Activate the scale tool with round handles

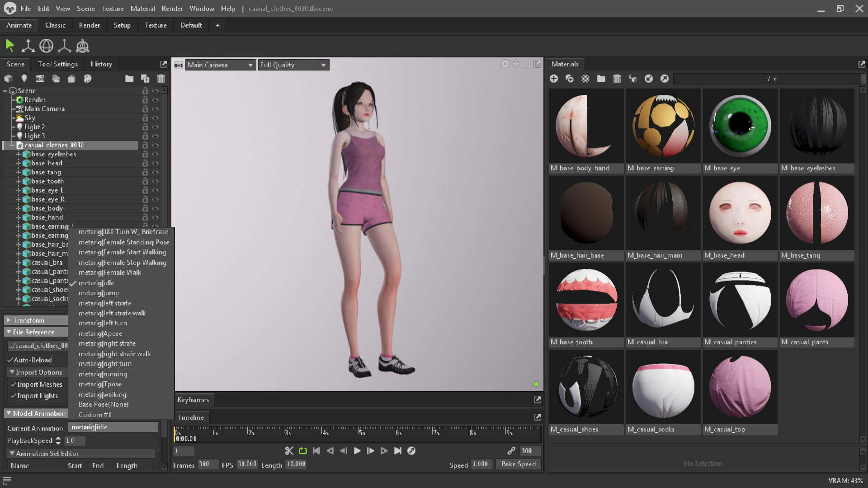point(64,46)
